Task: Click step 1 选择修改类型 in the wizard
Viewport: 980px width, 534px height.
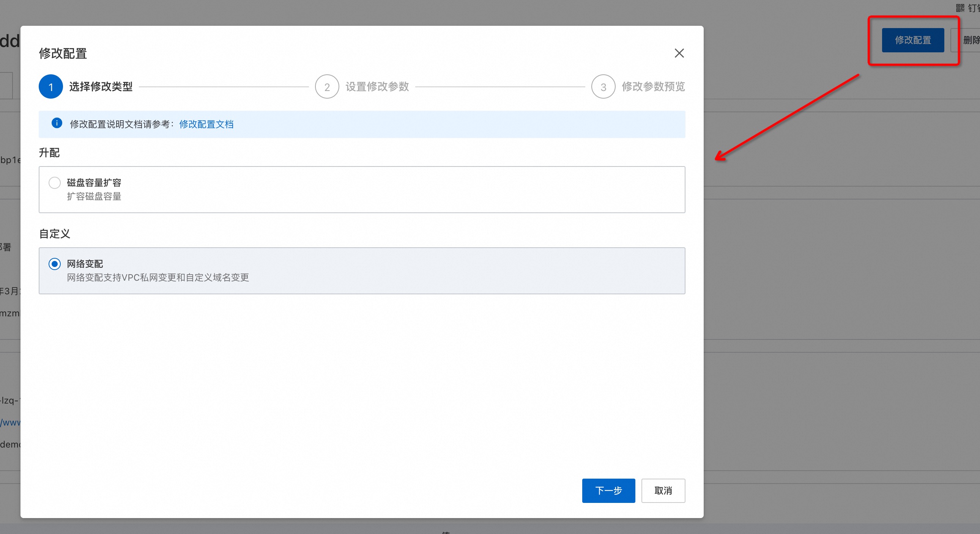Action: click(86, 86)
